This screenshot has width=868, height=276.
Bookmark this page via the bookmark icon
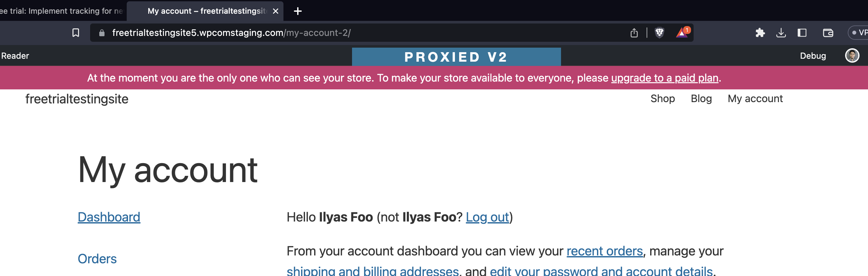click(76, 33)
